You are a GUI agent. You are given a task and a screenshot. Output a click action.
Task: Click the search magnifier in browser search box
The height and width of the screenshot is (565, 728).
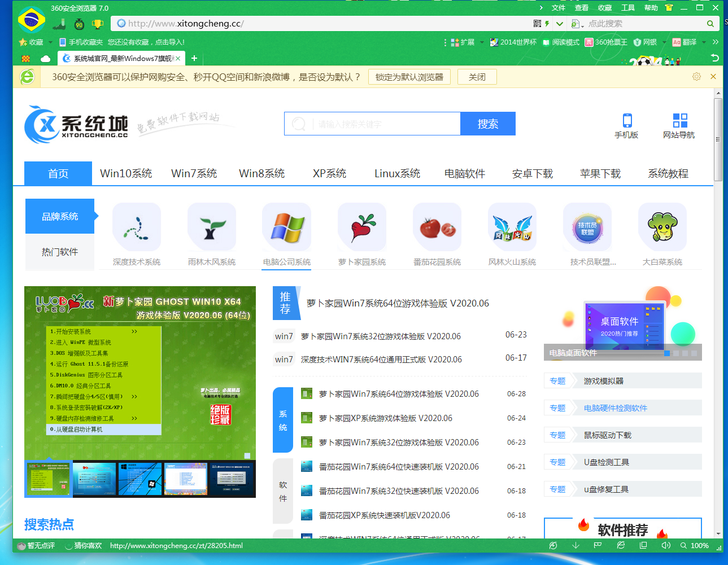(710, 24)
